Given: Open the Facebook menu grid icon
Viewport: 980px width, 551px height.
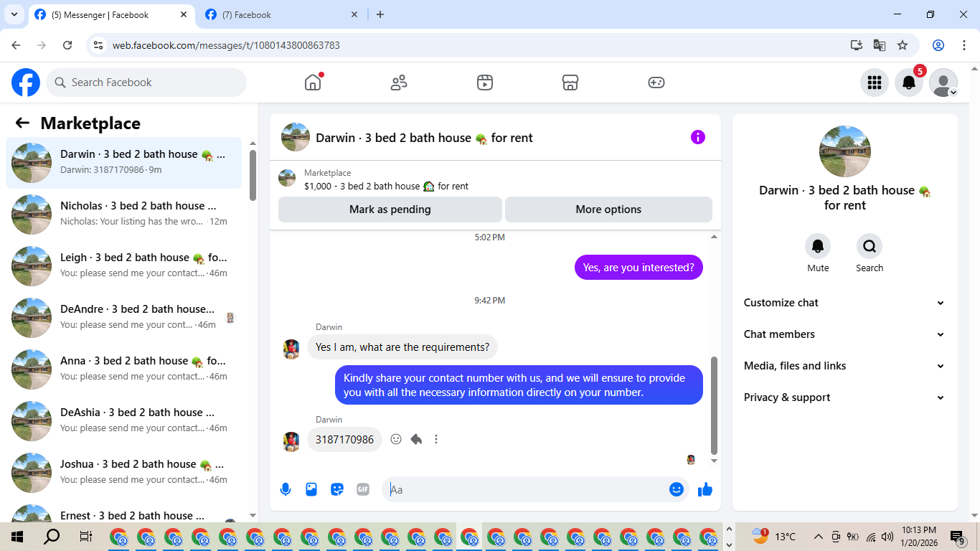Looking at the screenshot, I should tap(874, 83).
